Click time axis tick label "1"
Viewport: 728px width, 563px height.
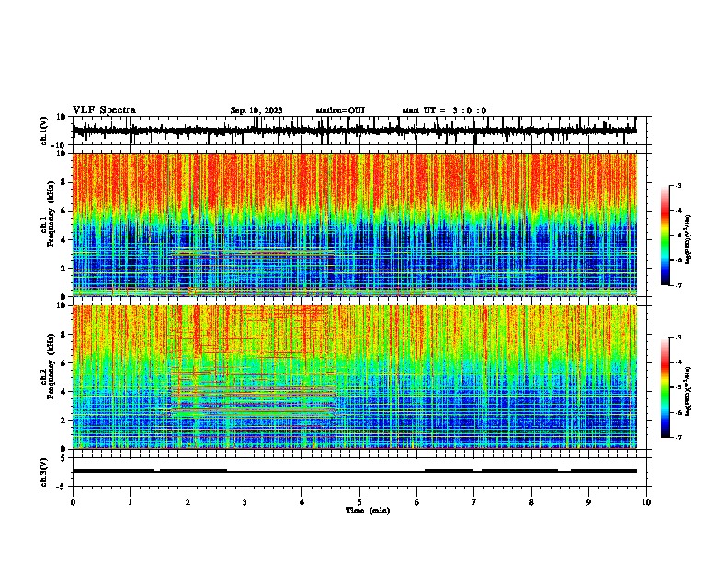130,502
